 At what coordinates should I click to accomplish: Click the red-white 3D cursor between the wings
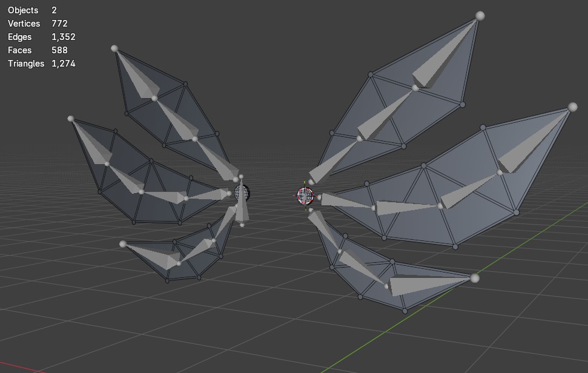tap(305, 196)
